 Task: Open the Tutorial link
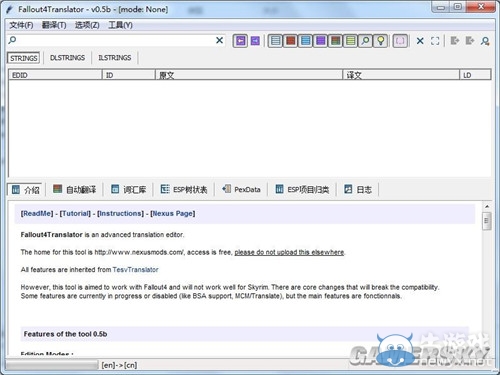pyautogui.click(x=75, y=213)
